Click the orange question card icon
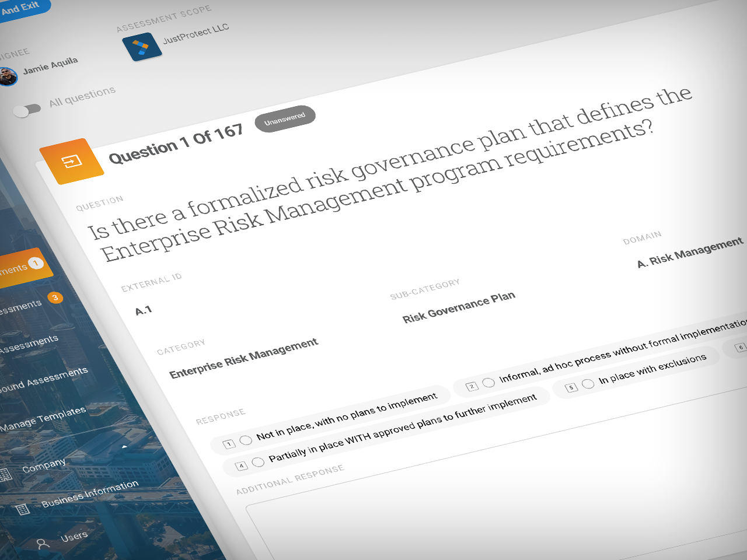This screenshot has width=747, height=560. pyautogui.click(x=72, y=161)
